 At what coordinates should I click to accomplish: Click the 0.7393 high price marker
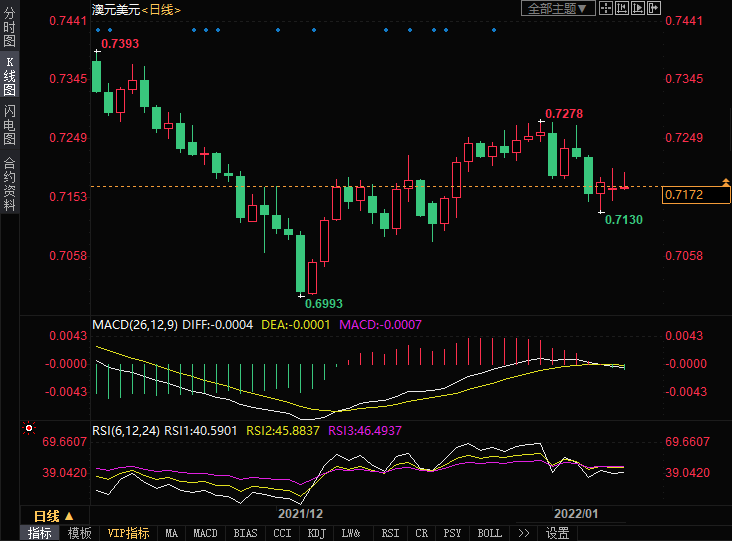120,44
